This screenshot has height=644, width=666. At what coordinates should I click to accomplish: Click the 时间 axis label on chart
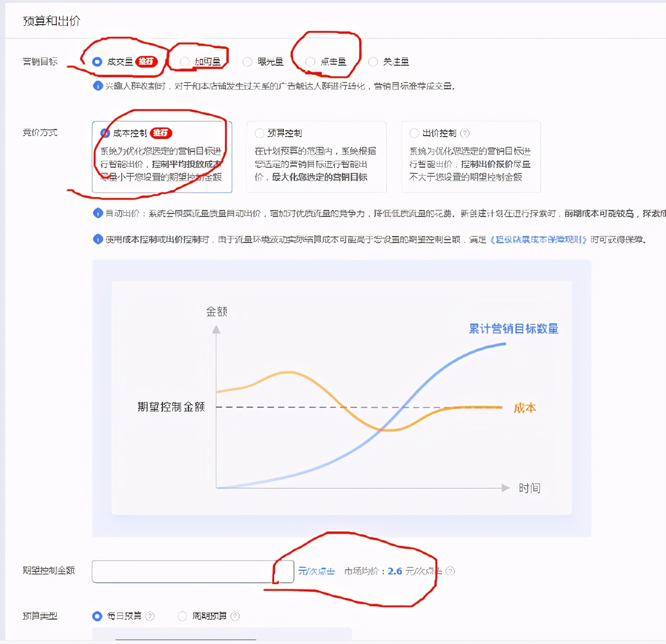pos(529,488)
